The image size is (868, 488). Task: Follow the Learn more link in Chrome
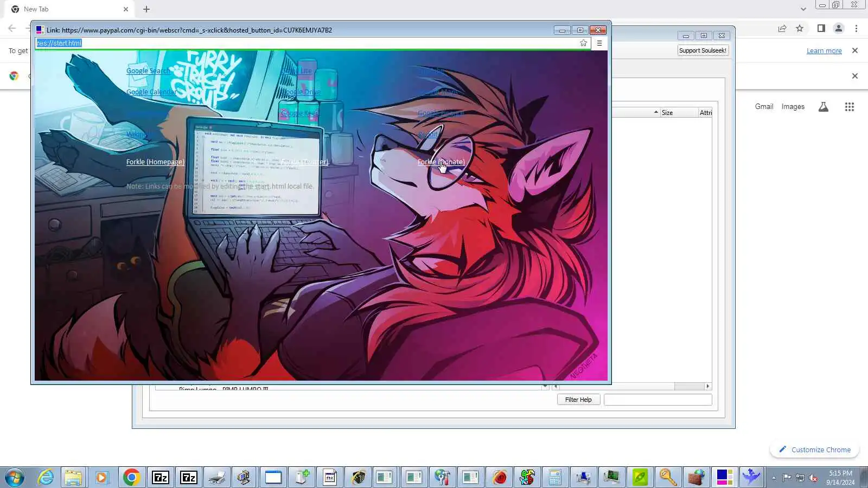pyautogui.click(x=824, y=51)
